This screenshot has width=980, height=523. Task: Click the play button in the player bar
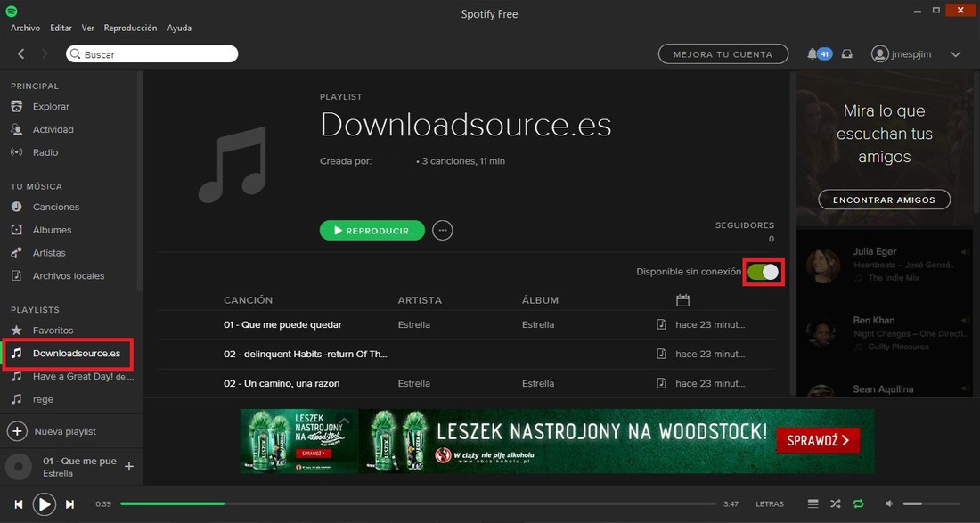click(x=45, y=503)
